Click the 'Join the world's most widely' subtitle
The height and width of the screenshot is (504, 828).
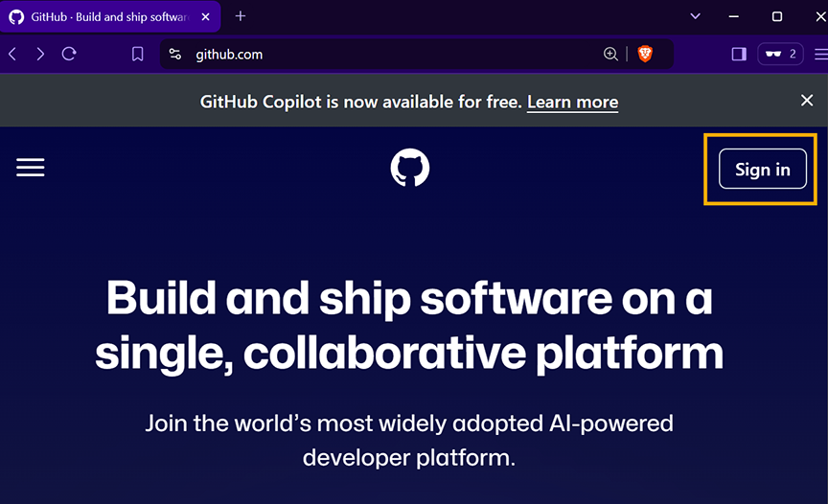409,440
